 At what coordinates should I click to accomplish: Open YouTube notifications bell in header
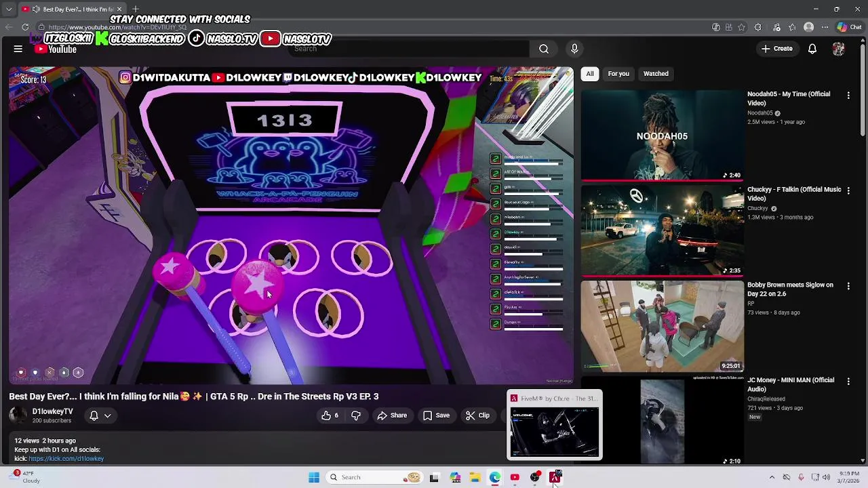(812, 49)
